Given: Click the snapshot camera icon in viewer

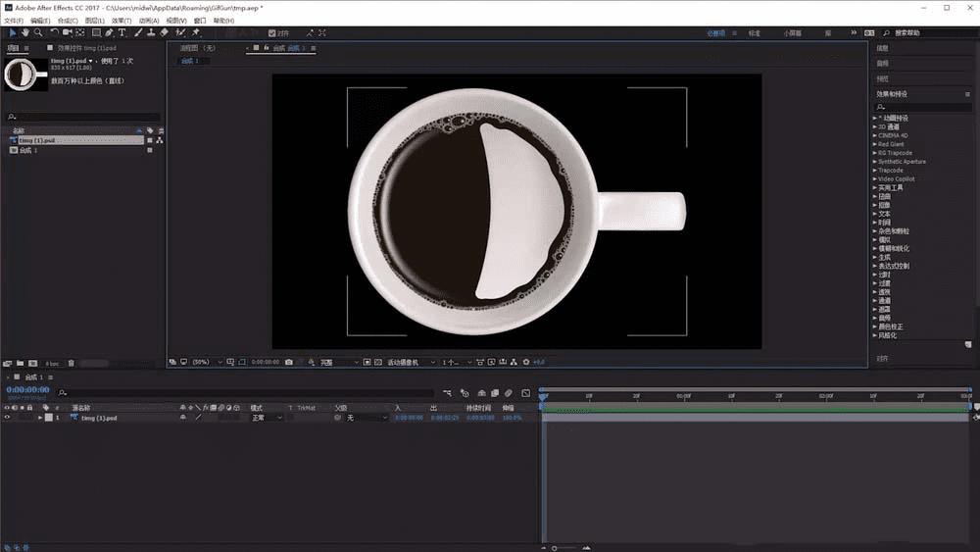Looking at the screenshot, I should click(x=288, y=362).
